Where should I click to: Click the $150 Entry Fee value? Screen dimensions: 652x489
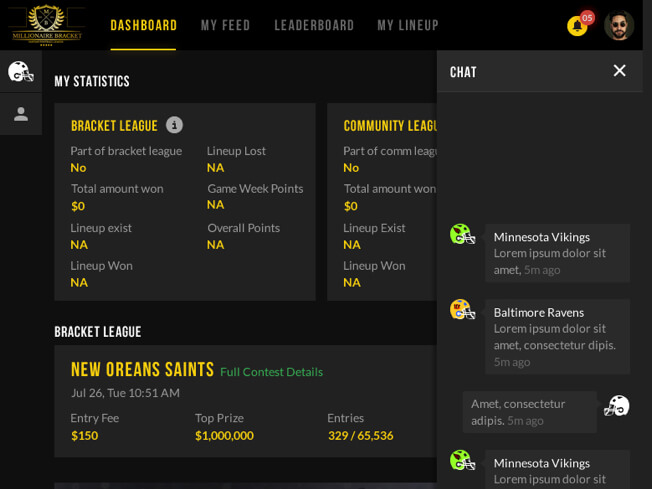pyautogui.click(x=84, y=435)
